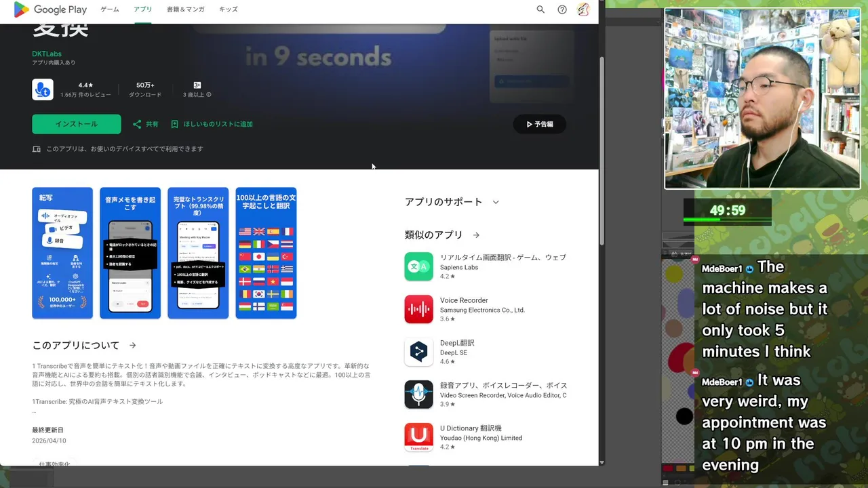The height and width of the screenshot is (488, 868).
Task: Open U Dictionary app icon
Action: tap(418, 437)
